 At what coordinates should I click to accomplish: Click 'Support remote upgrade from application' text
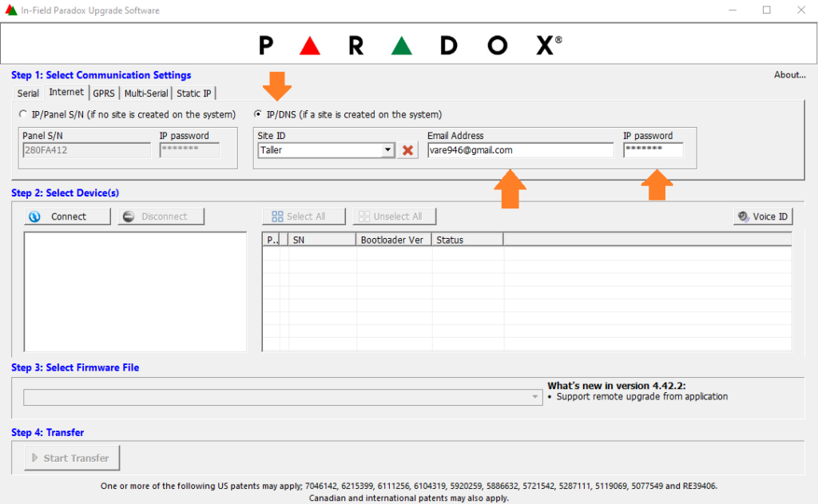click(642, 397)
